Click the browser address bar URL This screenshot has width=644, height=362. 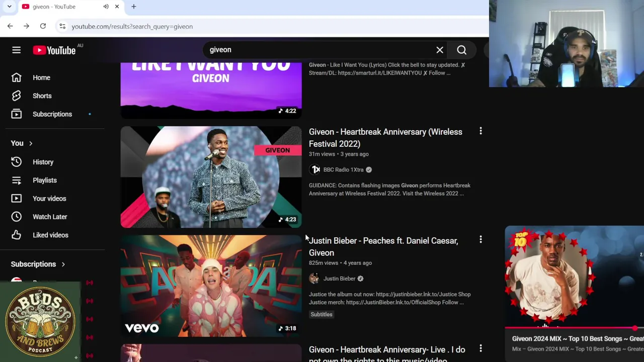click(132, 26)
